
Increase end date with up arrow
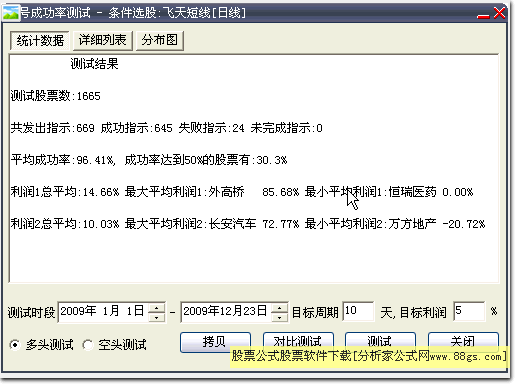click(x=279, y=307)
